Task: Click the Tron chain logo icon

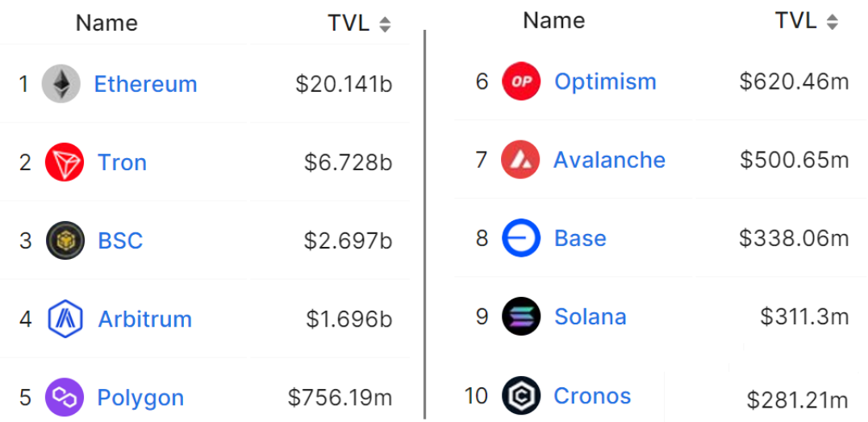Action: click(65, 162)
